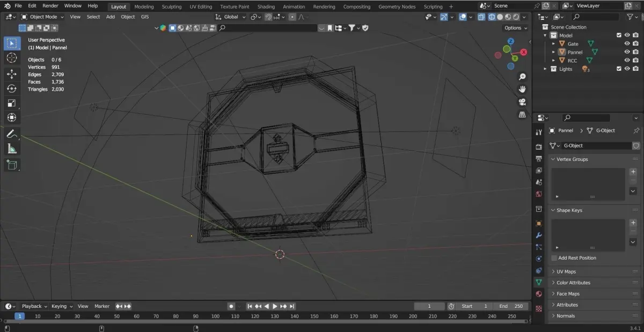
Task: Toggle camera view with camera icon
Action: point(522,102)
